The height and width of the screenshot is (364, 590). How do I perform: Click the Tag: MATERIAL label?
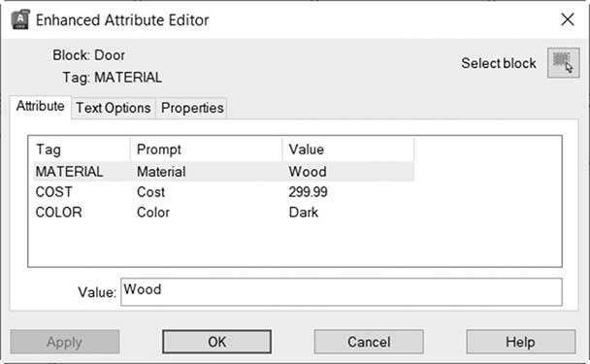[x=113, y=78]
